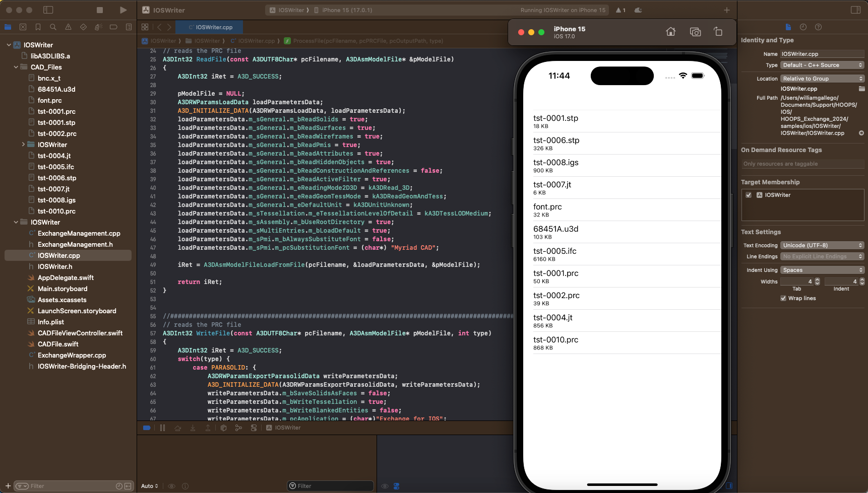Take a screenshot in the simulator toolbar

pos(695,32)
